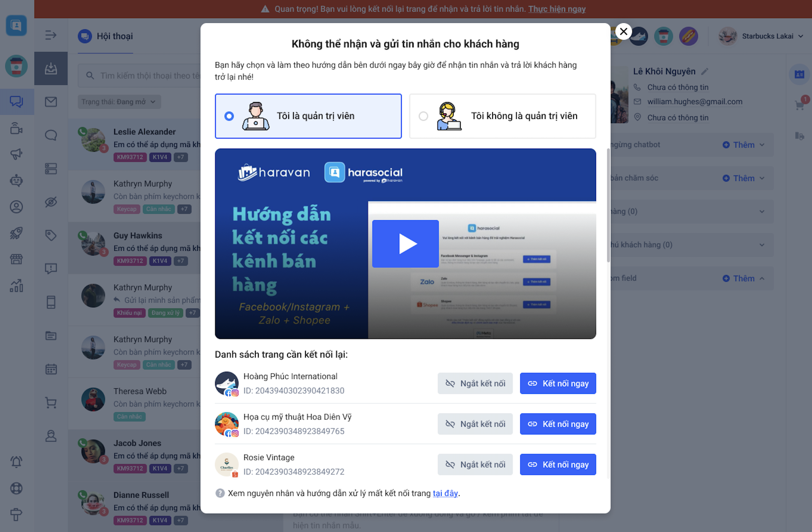Click the rocket icon in left sidebar
Screen dimensions: 812x532
point(16,233)
